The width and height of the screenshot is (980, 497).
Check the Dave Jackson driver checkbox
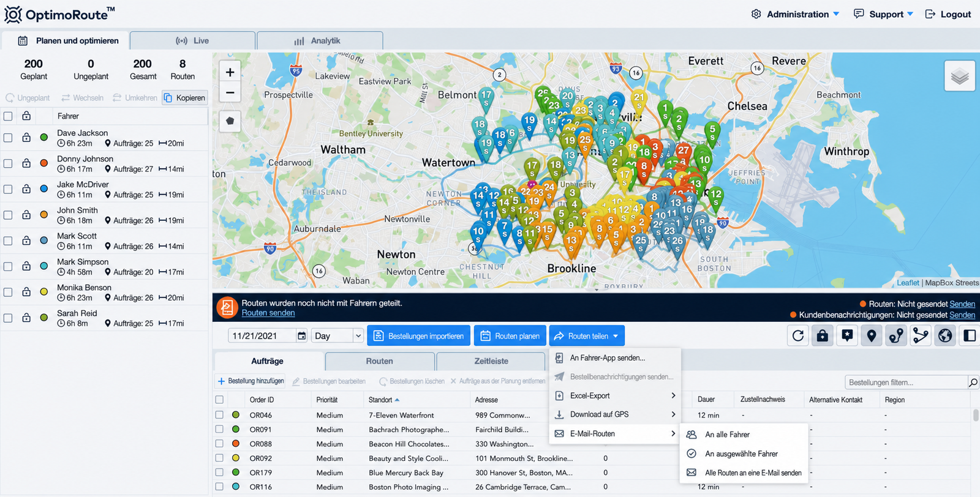coord(8,138)
